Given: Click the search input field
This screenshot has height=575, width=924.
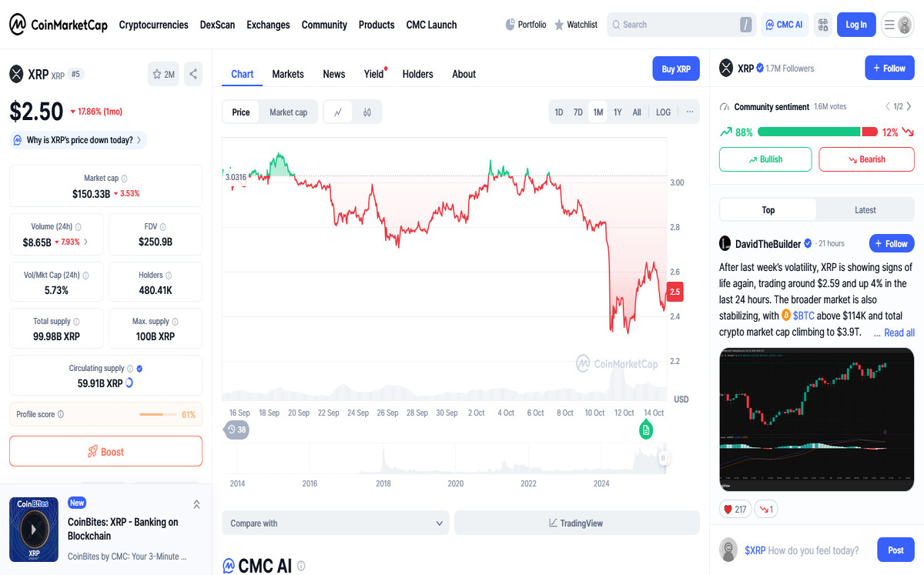Looking at the screenshot, I should coord(673,25).
